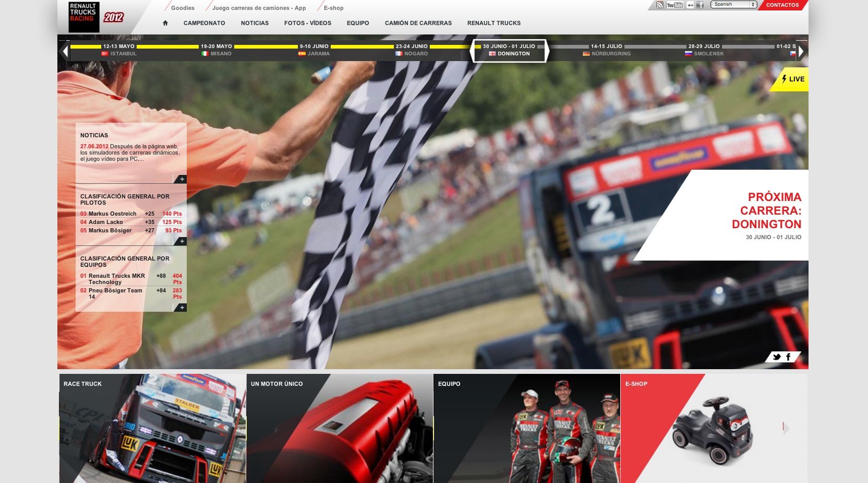Click the Facebook icon in top header

(x=700, y=5)
